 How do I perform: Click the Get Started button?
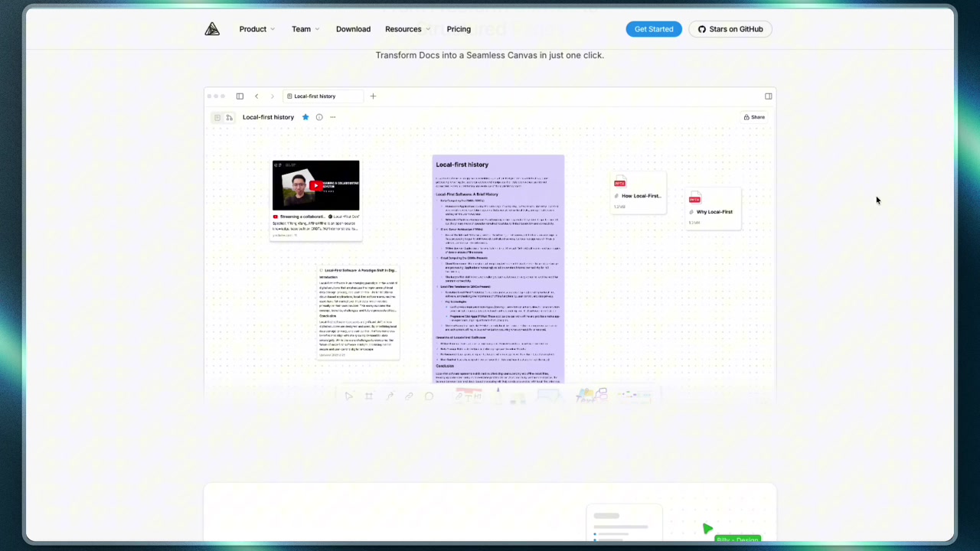pyautogui.click(x=653, y=28)
